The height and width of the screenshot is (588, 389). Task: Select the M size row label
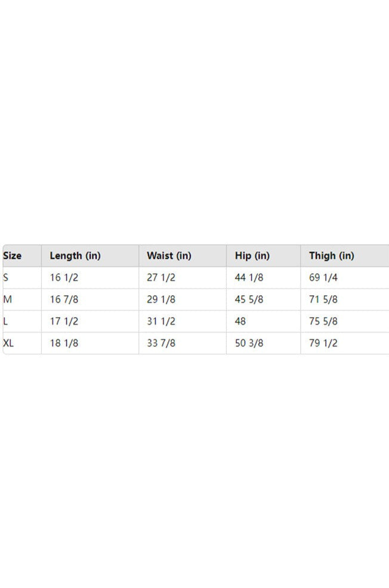[x=7, y=299]
